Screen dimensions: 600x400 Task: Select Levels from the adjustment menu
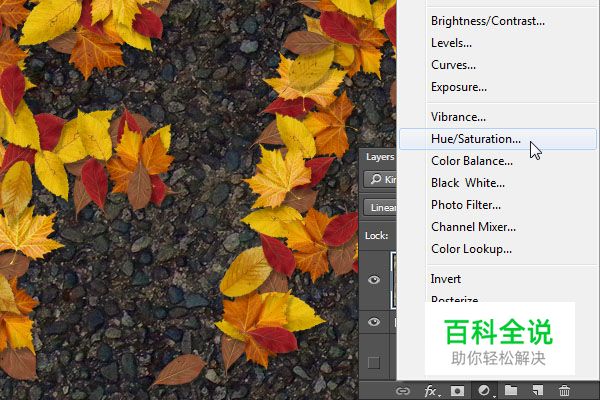[451, 43]
